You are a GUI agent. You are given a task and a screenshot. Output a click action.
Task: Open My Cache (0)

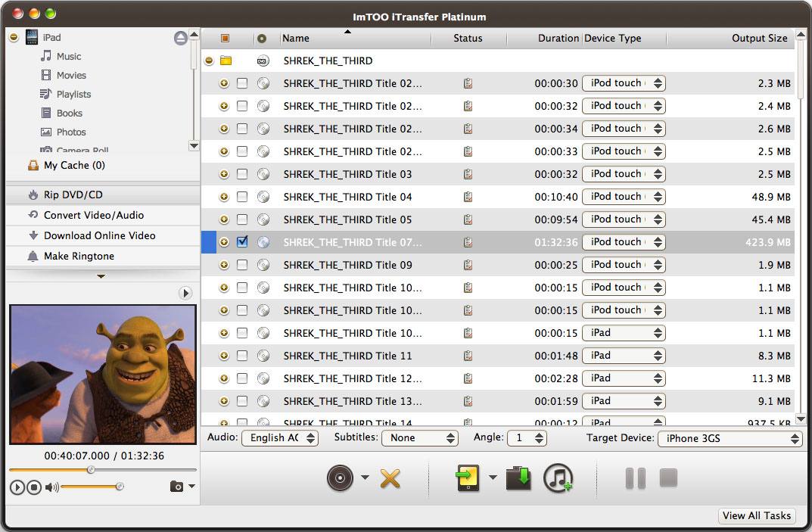click(x=74, y=165)
